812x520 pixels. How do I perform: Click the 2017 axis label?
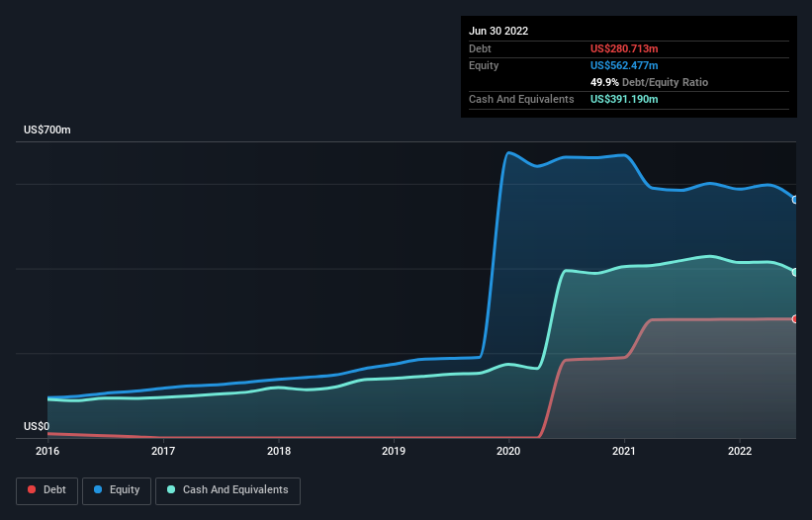(x=163, y=451)
